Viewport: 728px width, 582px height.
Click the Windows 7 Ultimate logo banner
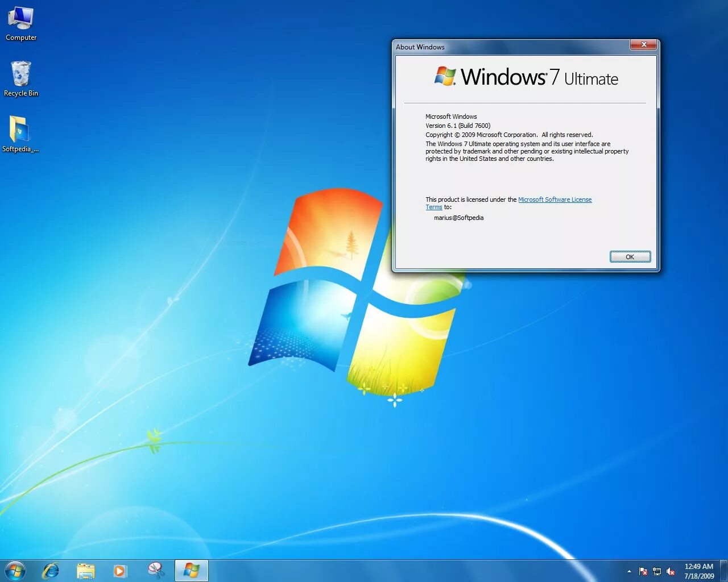tap(526, 77)
